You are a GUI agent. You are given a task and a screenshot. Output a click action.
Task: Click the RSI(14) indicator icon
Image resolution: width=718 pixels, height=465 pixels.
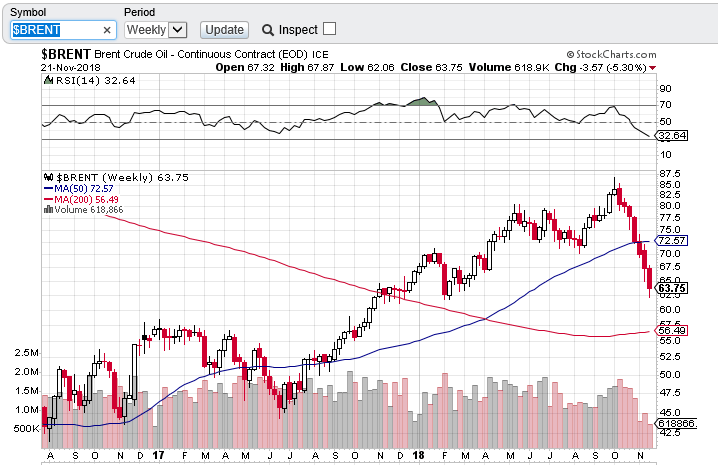pyautogui.click(x=48, y=81)
